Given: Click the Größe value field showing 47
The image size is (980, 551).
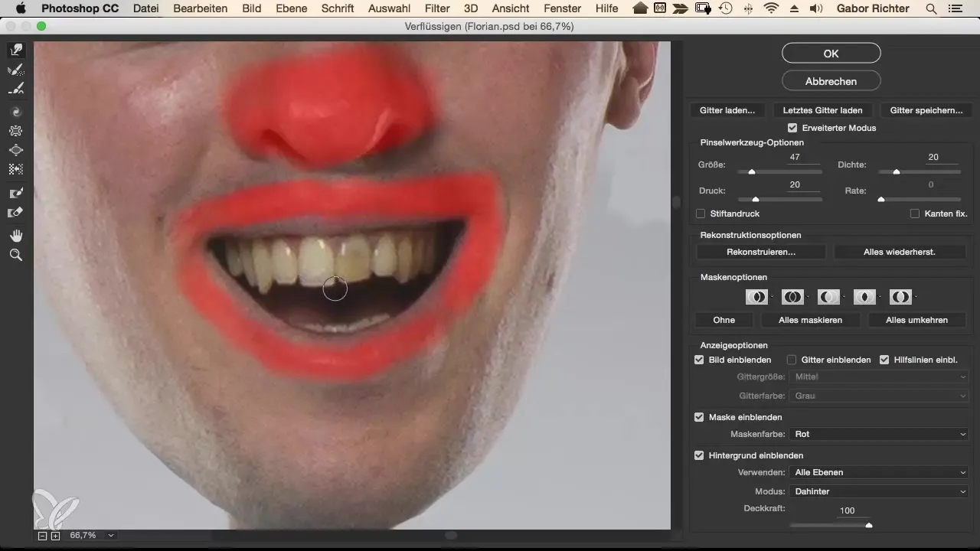Looking at the screenshot, I should click(x=804, y=158).
